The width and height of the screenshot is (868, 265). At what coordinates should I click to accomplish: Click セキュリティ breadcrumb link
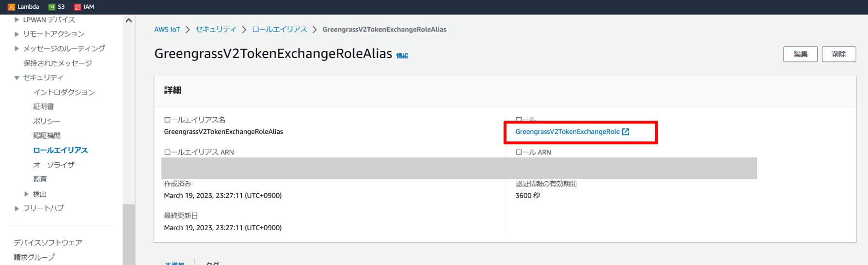tap(216, 30)
